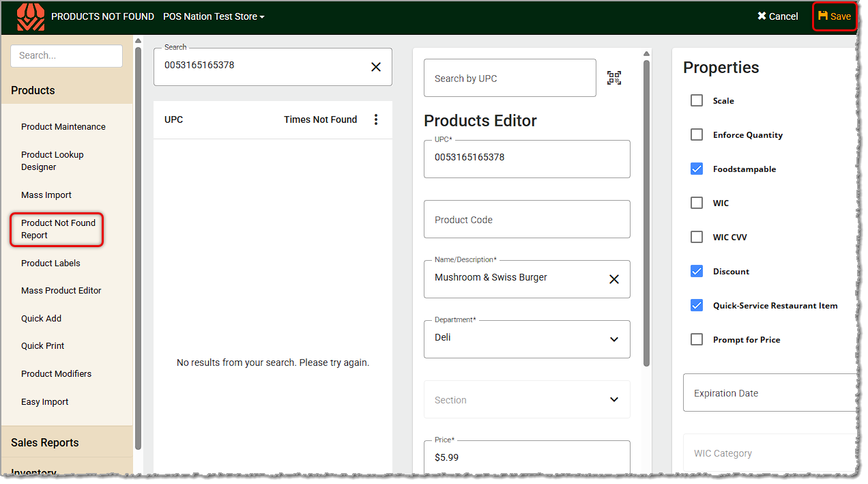Enable the WIC checkbox
The image size is (868, 484).
697,203
